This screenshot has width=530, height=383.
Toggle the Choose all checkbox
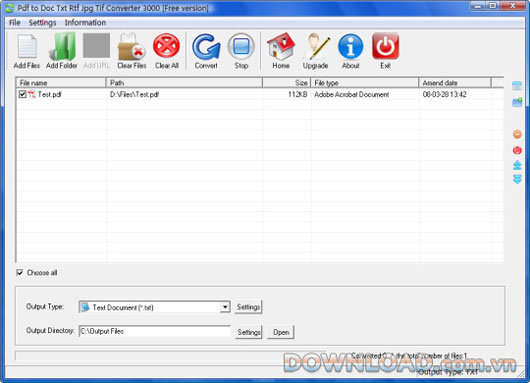pos(20,272)
